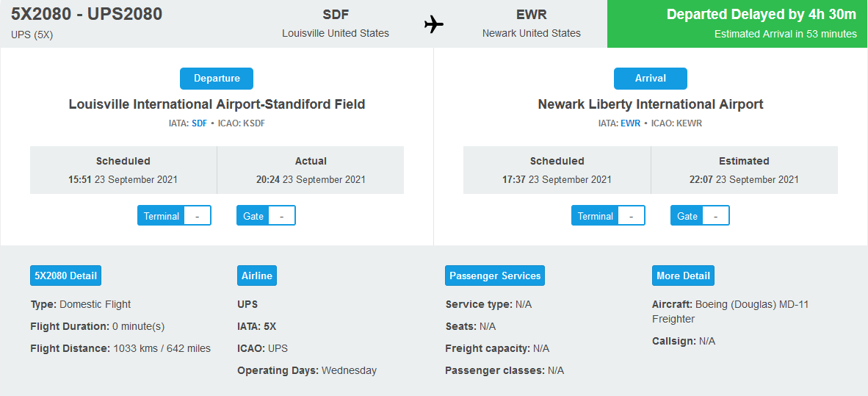Click the arrival Estimated time cell
The height and width of the screenshot is (396, 868).
pos(744,170)
